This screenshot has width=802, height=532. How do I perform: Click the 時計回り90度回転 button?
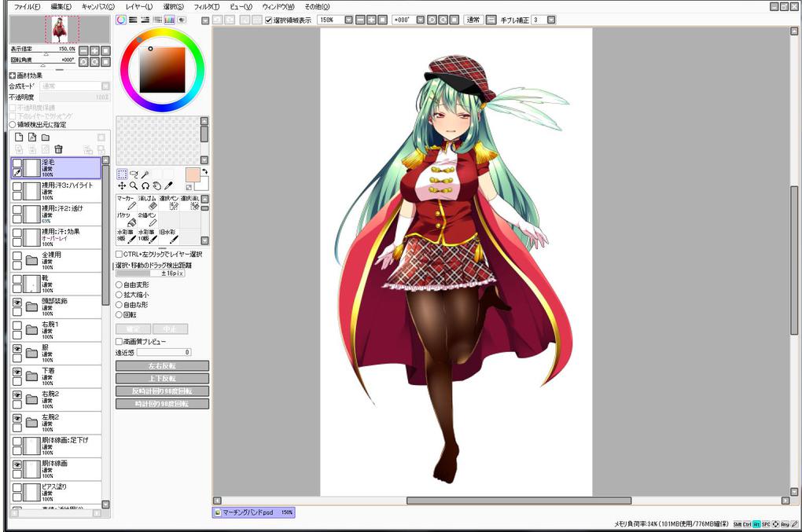[162, 404]
